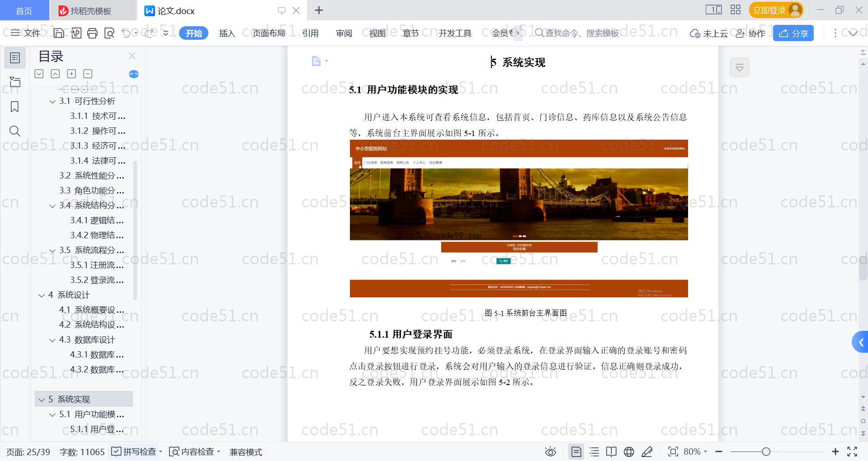The image size is (868, 461).
Task: Collapse the 3.1 可行性分析 tree node
Action: (x=52, y=102)
